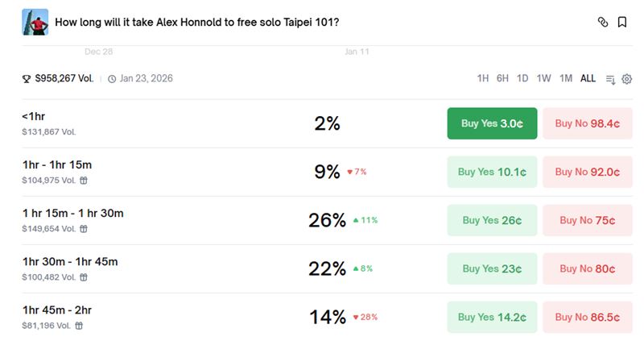
Task: Buy No at 92.0¢ for 1hr - 1hr 15m
Action: (x=587, y=172)
